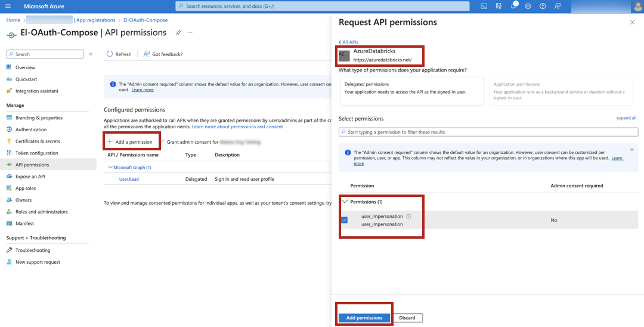Open Cloud Shell from top bar

tap(484, 6)
